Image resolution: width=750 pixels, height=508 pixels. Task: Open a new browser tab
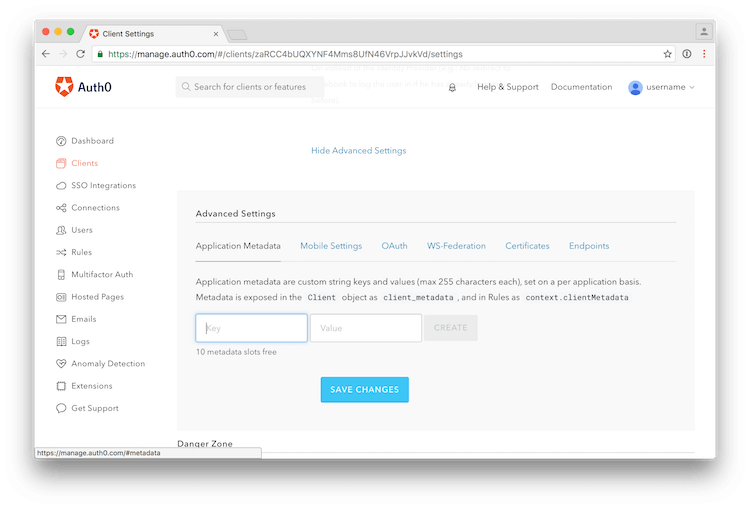(237, 34)
